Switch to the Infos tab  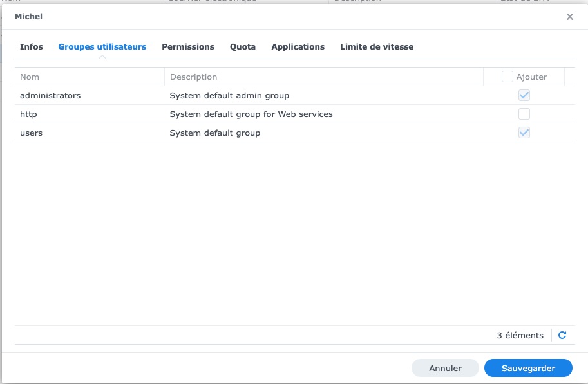32,47
